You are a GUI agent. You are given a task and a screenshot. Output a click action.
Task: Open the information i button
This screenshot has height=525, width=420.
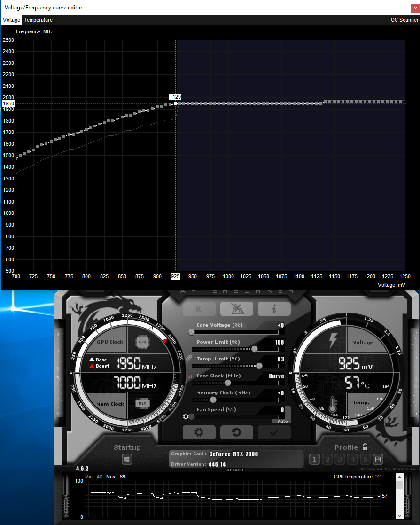274,309
